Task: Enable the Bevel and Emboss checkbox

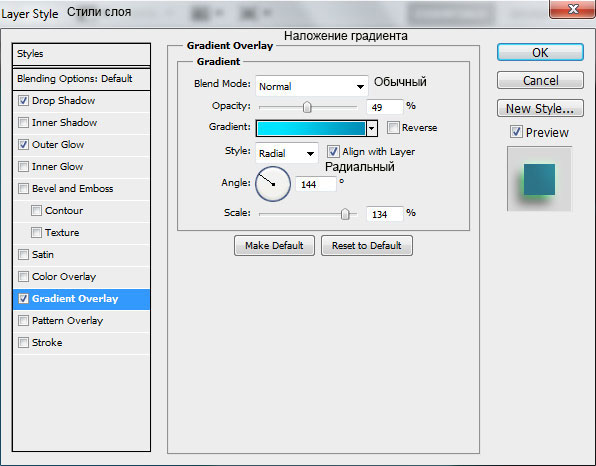Action: coord(23,189)
